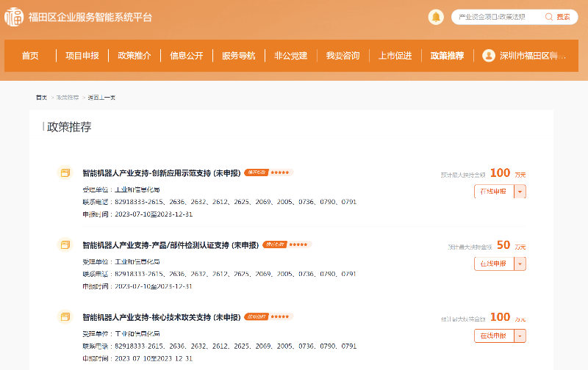This screenshot has height=370, width=588.
Task: Click the user avatar icon in navigation bar
Action: [489, 56]
